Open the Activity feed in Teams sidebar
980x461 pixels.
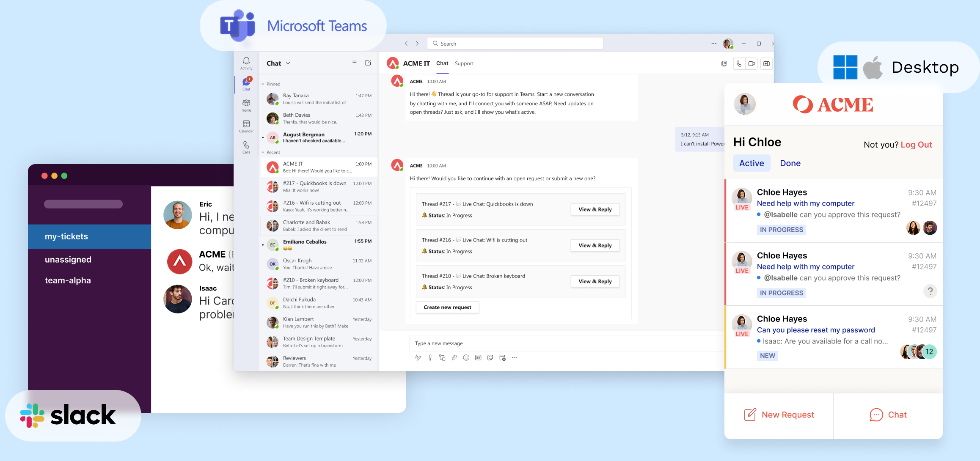click(246, 62)
